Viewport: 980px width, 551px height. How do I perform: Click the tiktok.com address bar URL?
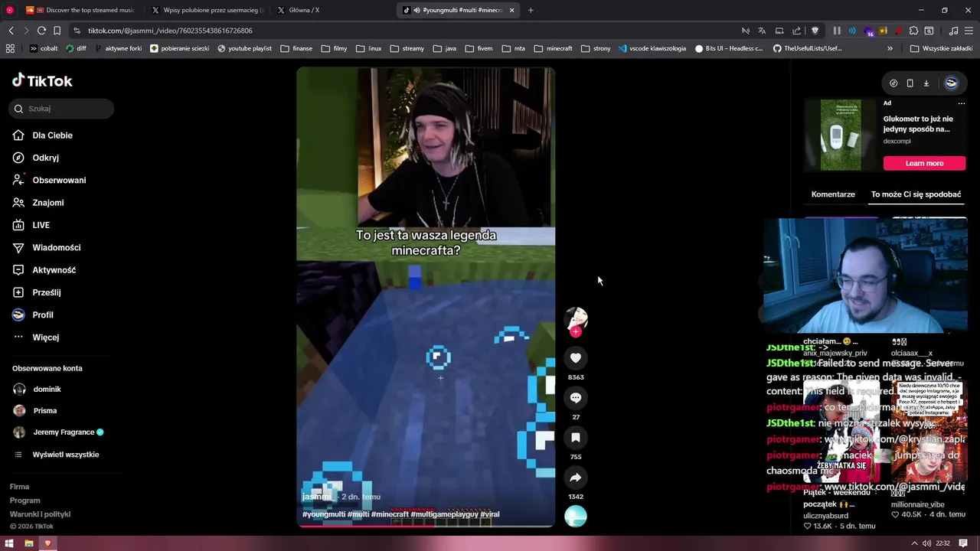[x=170, y=31]
